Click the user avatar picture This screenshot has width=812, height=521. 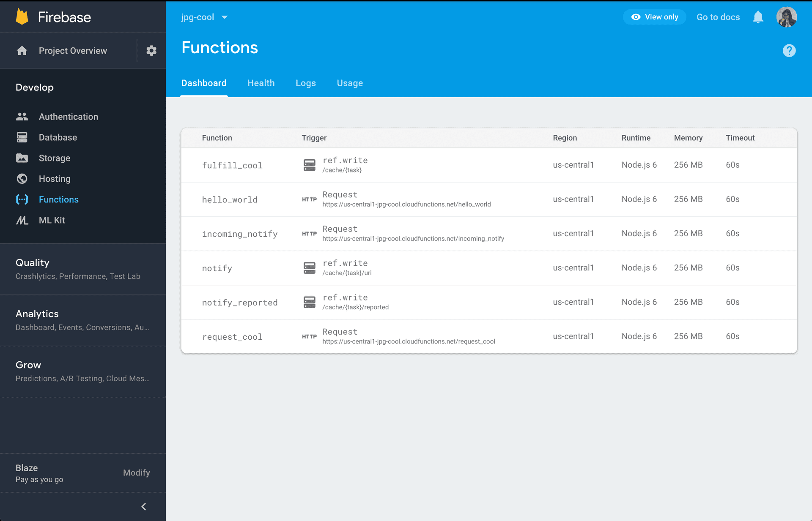786,17
